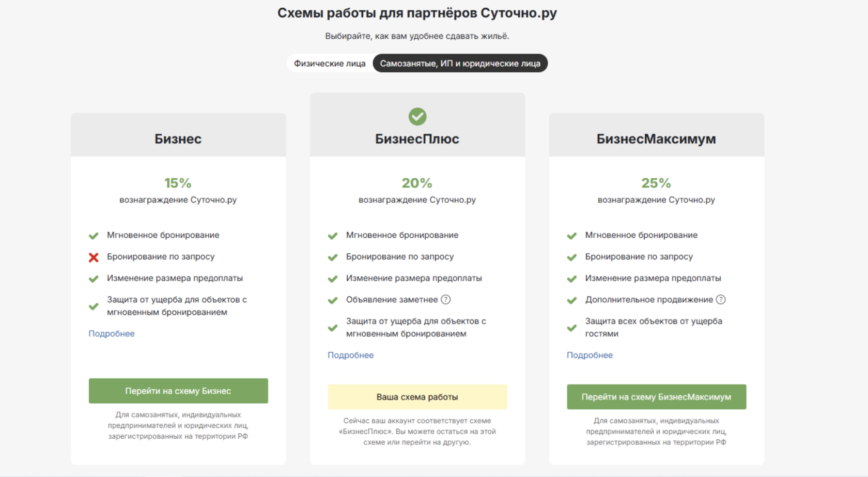868x477 pixels.
Task: Click checkmark beside Мгновенное бронирование in Бизнес card
Action: (94, 236)
